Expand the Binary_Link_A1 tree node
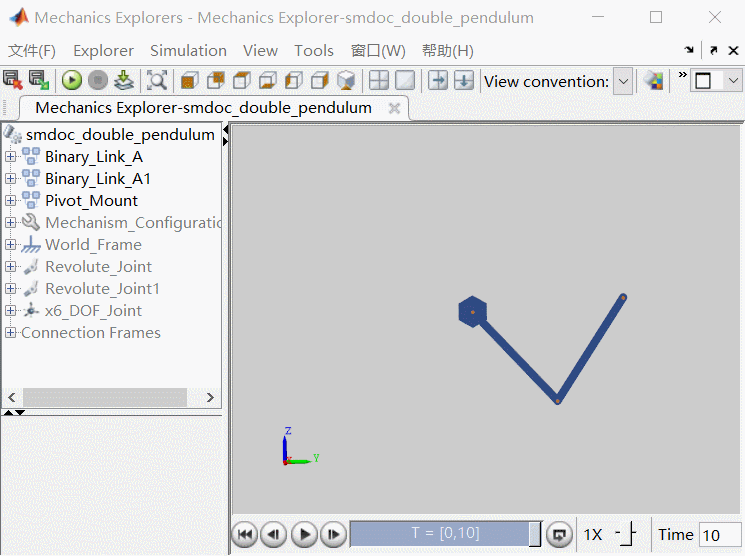Image resolution: width=745 pixels, height=556 pixels. point(10,178)
